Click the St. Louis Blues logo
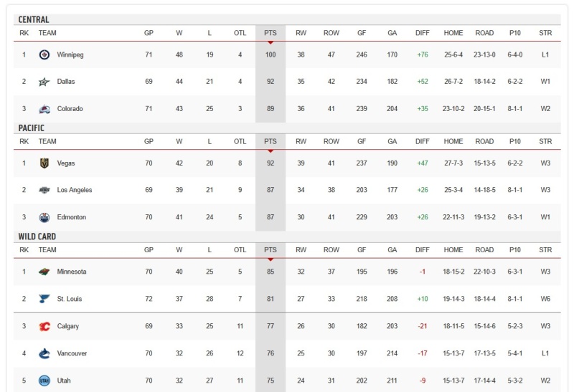 44,299
